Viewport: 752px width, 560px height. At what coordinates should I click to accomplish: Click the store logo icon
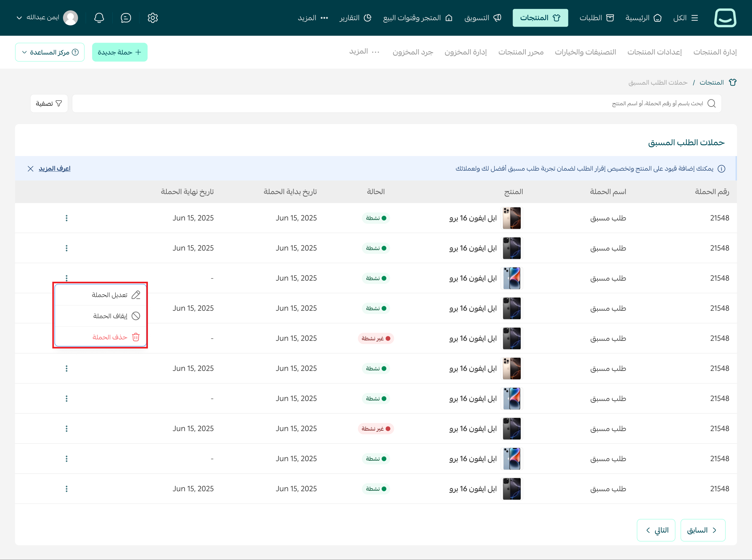coord(725,18)
